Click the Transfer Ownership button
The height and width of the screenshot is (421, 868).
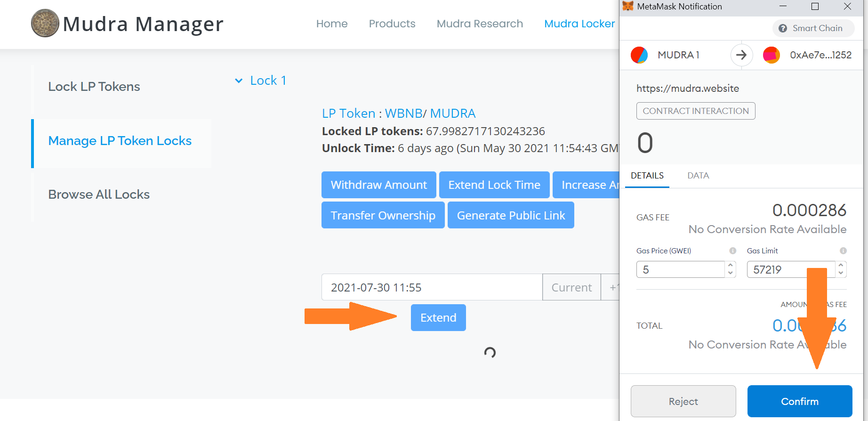click(x=383, y=215)
